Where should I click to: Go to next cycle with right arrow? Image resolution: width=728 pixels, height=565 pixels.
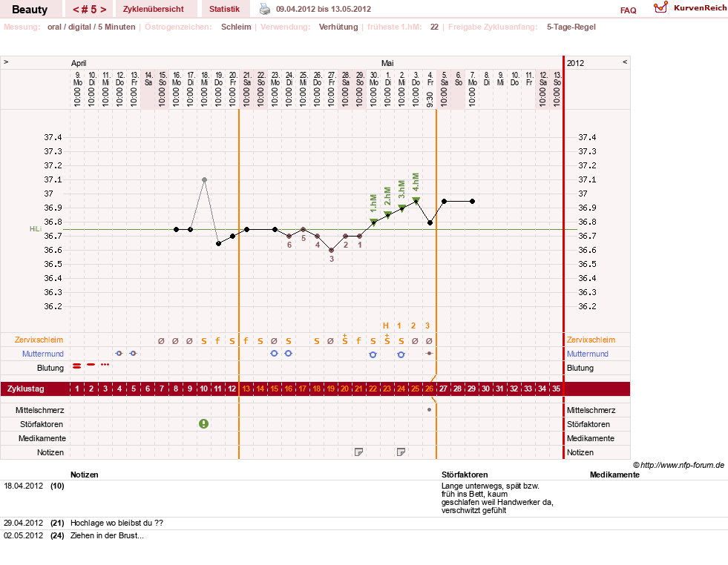point(103,10)
